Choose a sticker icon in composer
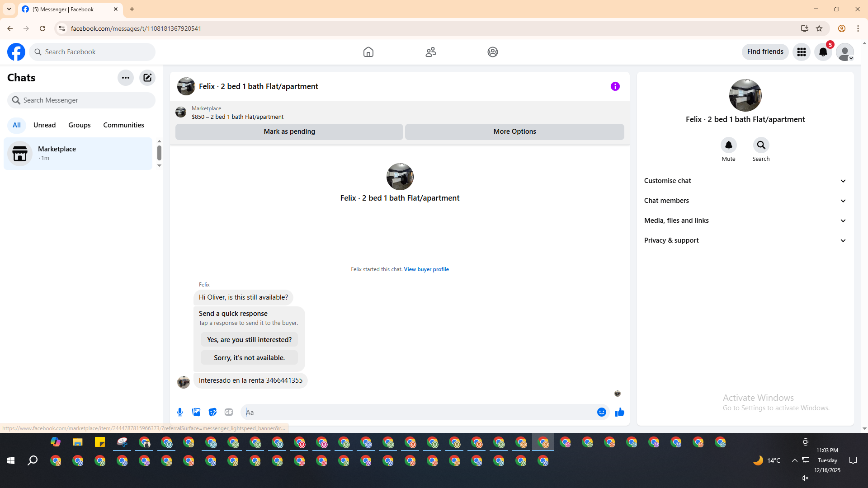This screenshot has width=868, height=488. point(212,412)
